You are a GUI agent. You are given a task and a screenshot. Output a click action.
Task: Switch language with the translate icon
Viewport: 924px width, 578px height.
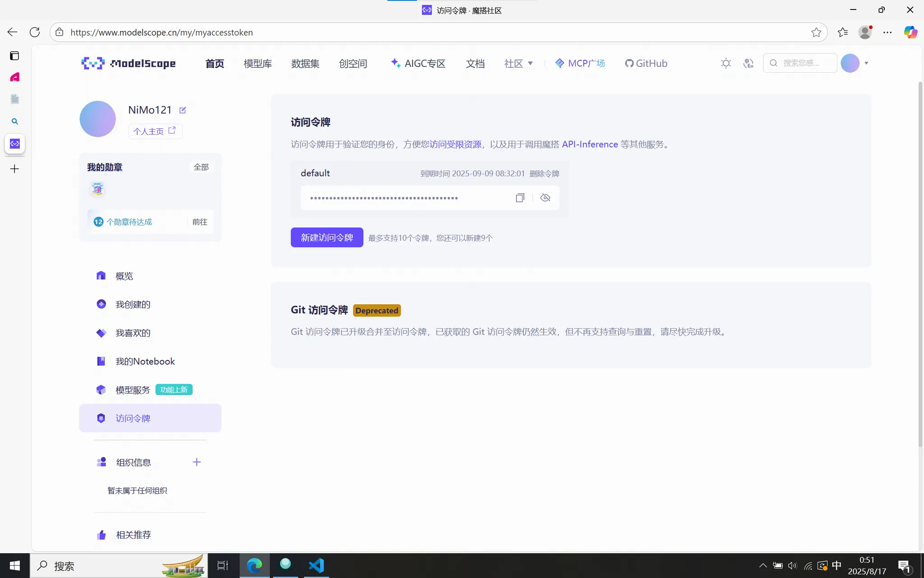748,63
